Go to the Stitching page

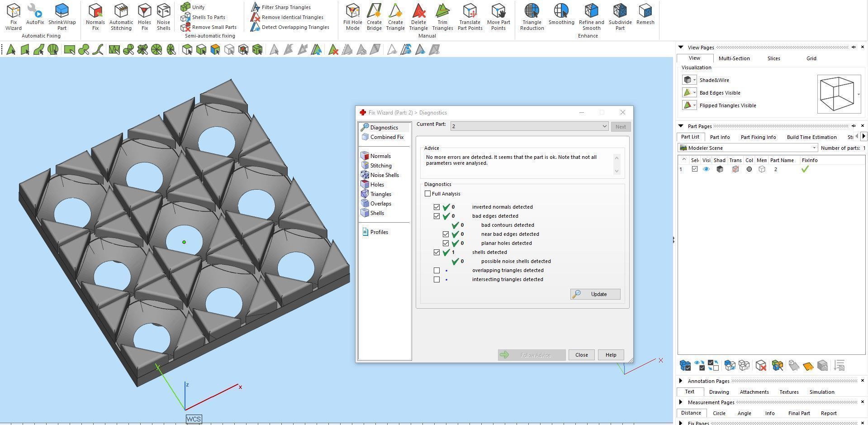376,166
